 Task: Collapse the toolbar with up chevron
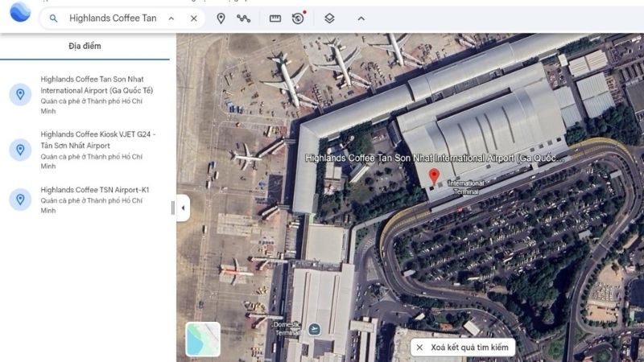click(x=361, y=19)
